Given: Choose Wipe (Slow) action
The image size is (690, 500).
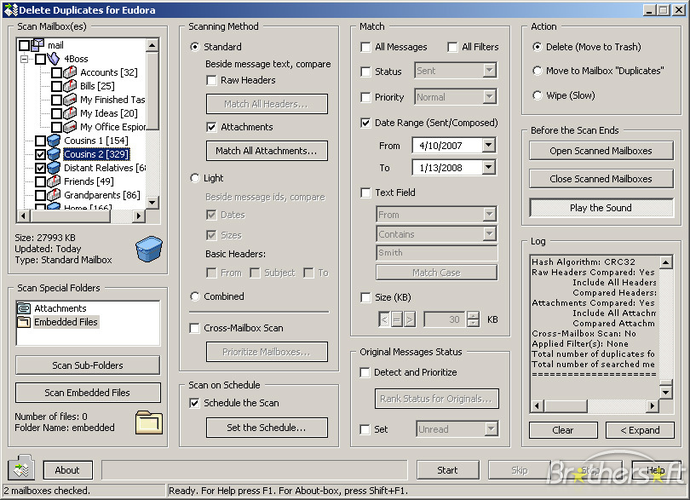Looking at the screenshot, I should [x=537, y=96].
